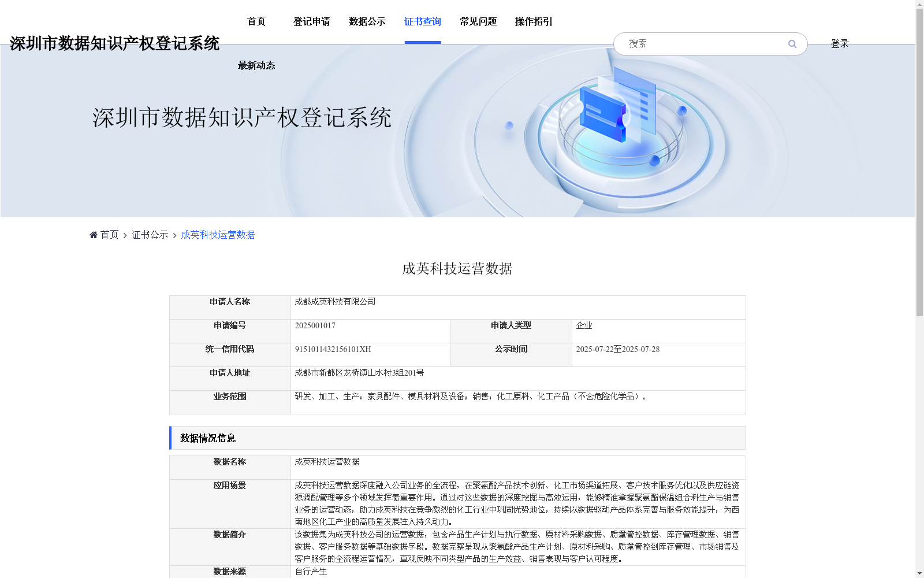Click the scrollbar up arrow
The height and width of the screenshot is (578, 924).
click(919, 4)
